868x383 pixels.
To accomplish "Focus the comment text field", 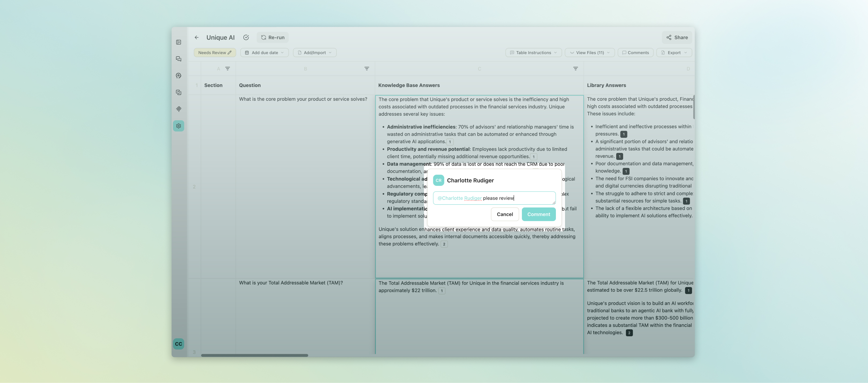I will click(494, 198).
